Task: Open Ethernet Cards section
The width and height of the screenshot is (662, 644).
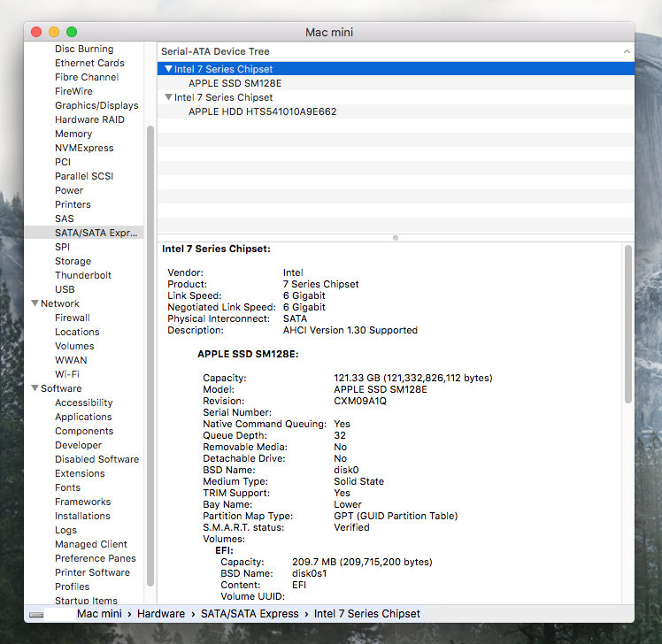Action: (89, 63)
